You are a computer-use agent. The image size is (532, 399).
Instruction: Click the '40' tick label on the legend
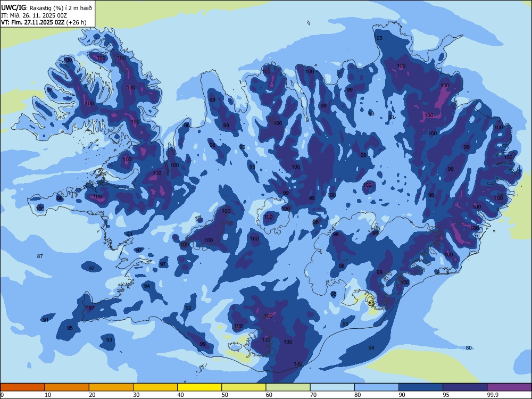(x=180, y=395)
